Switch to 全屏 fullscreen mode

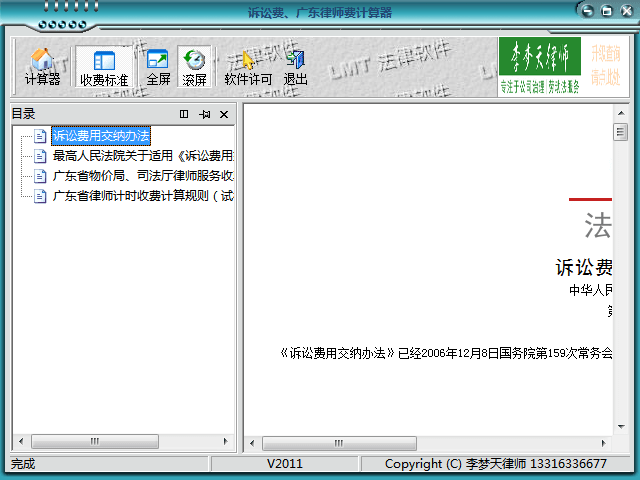coord(158,66)
